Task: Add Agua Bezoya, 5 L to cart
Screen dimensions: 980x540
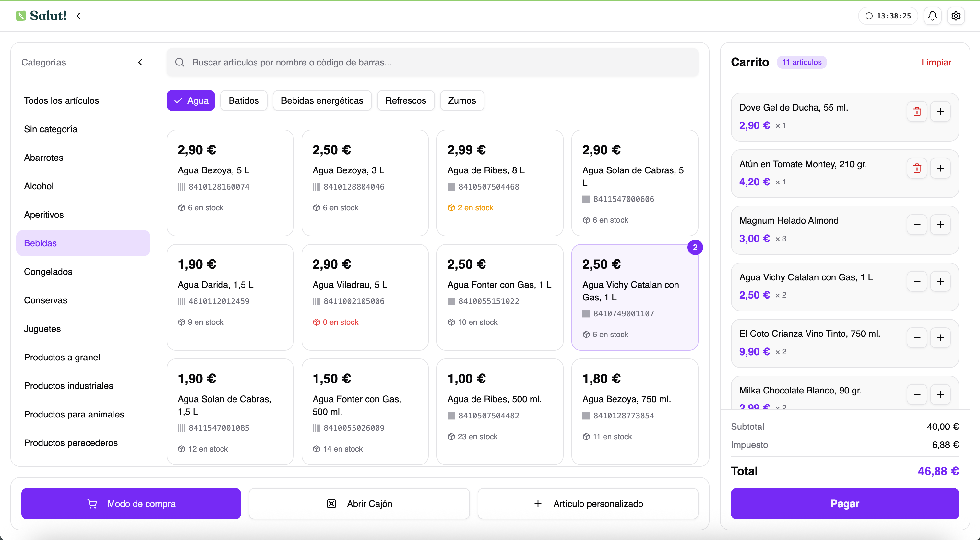Action: tap(230, 183)
